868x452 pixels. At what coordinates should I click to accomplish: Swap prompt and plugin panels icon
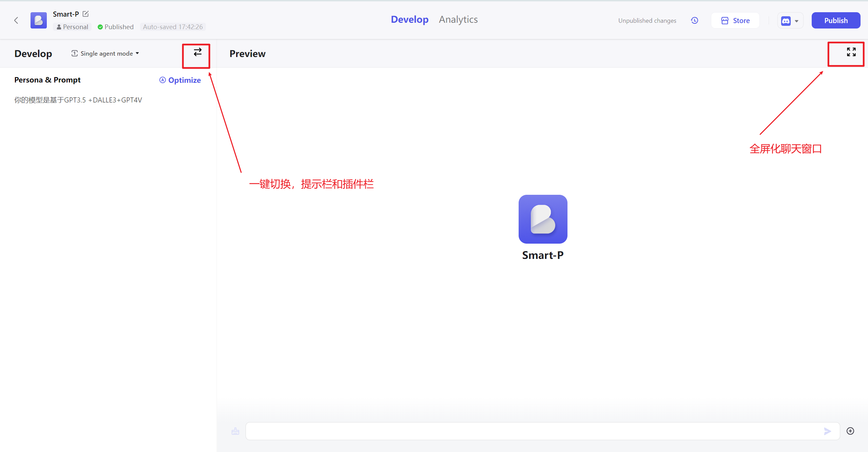[x=197, y=52]
